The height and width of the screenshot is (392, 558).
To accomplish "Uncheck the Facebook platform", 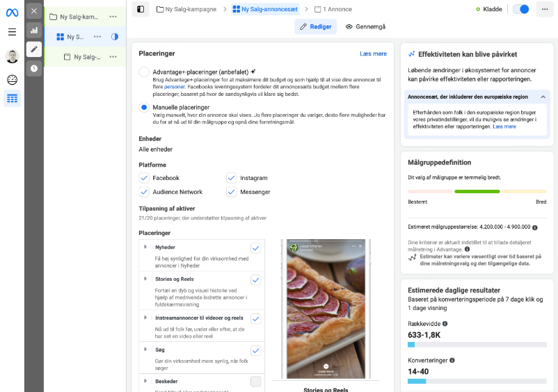I will click(144, 178).
